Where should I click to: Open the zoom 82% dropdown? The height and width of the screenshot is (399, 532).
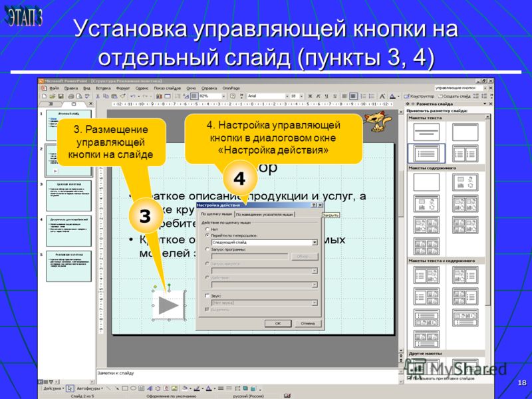[223, 96]
